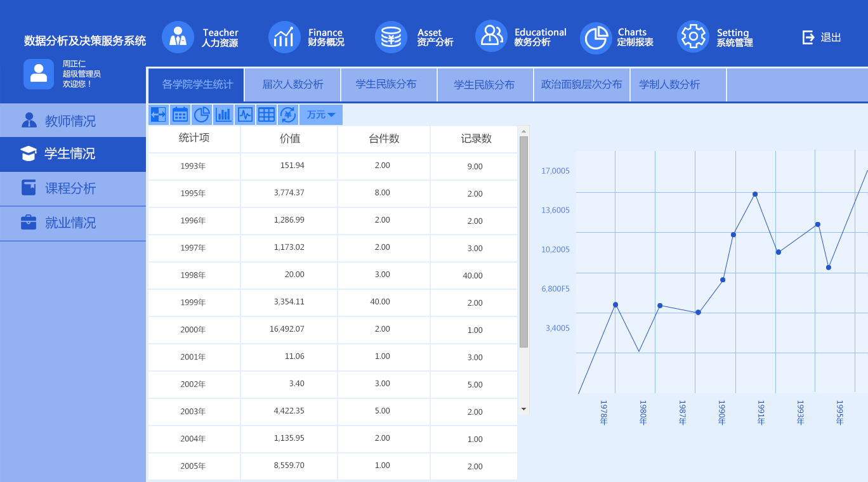Image resolution: width=868 pixels, height=482 pixels.
Task: Open 教师情况 in the sidebar
Action: point(70,120)
